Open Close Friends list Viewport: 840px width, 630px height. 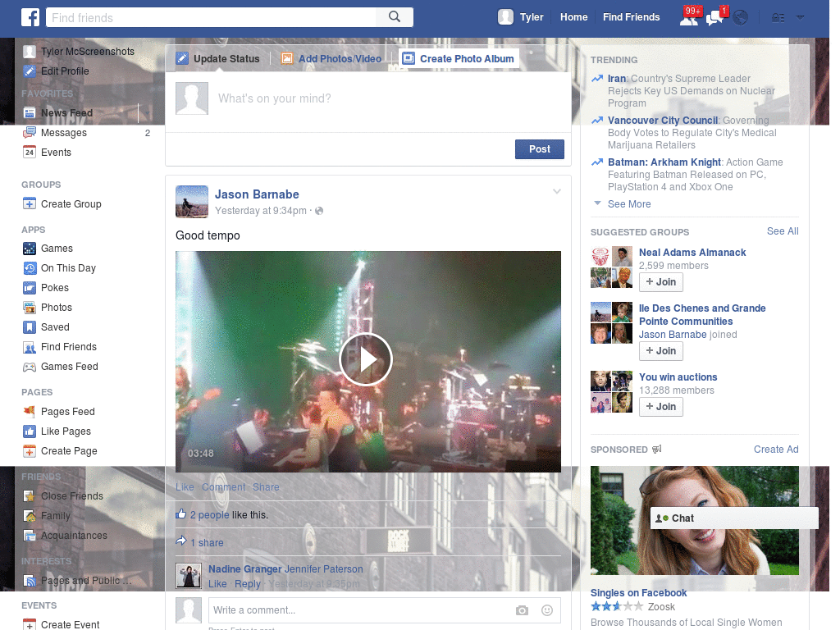(x=72, y=496)
